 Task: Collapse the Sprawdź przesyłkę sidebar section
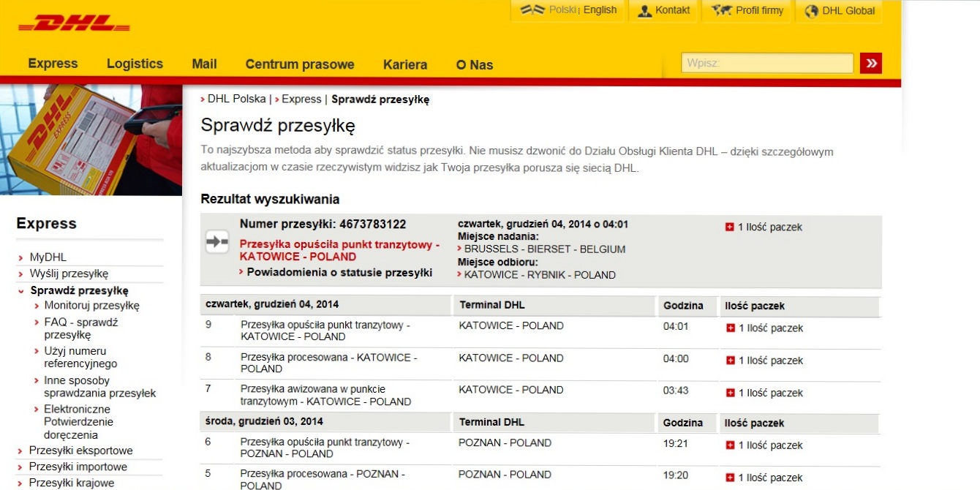pos(22,291)
